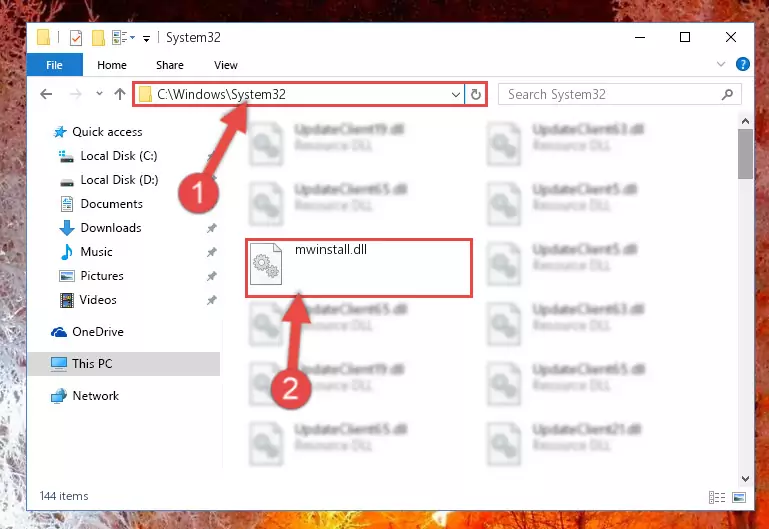Open the File menu
This screenshot has height=529, width=769.
tap(54, 65)
